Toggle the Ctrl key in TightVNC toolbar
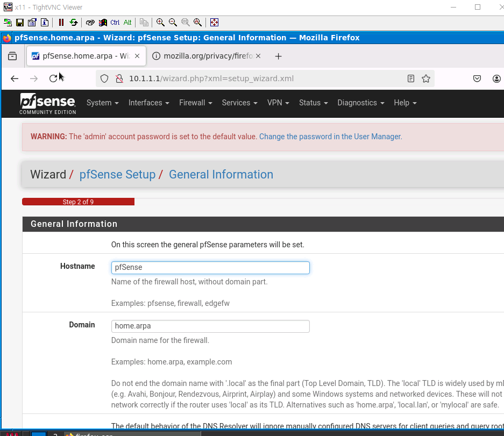 pyautogui.click(x=115, y=23)
